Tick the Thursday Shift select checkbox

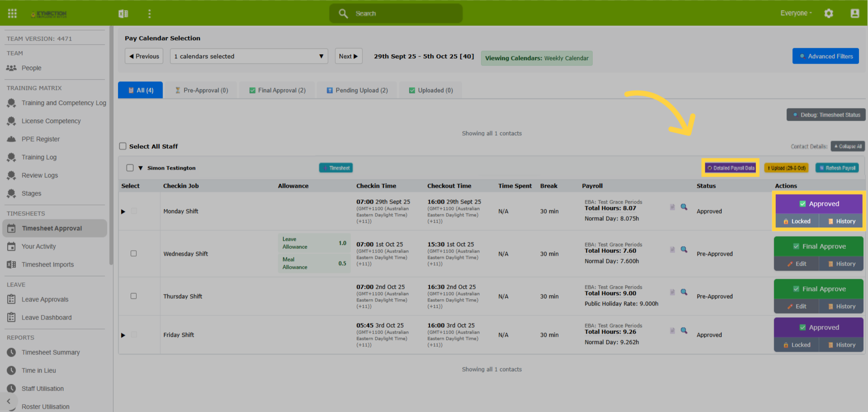[133, 296]
